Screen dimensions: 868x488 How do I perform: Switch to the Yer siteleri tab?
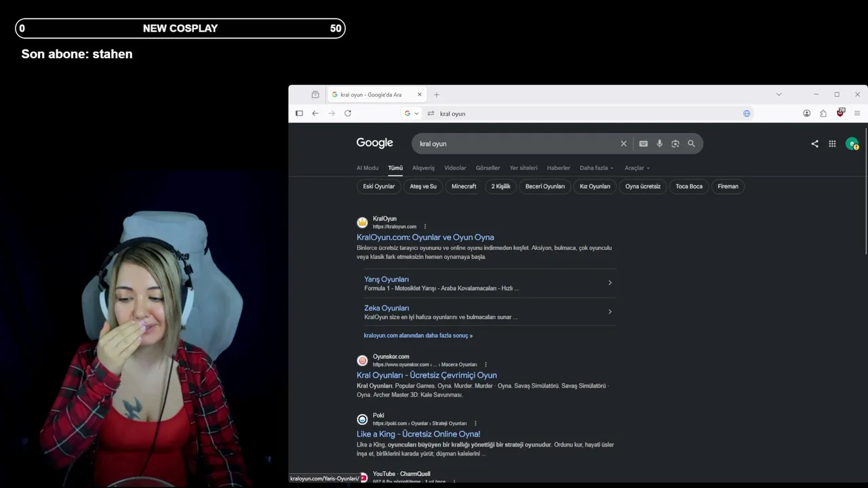pyautogui.click(x=524, y=168)
